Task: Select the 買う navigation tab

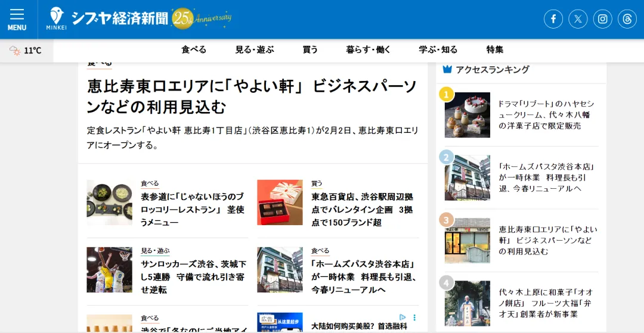Action: [310, 50]
